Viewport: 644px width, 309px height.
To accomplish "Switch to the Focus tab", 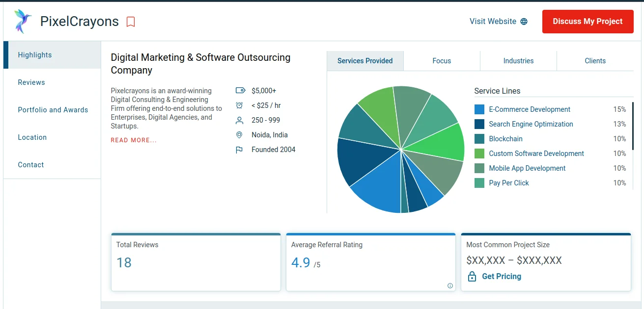I will pyautogui.click(x=442, y=61).
